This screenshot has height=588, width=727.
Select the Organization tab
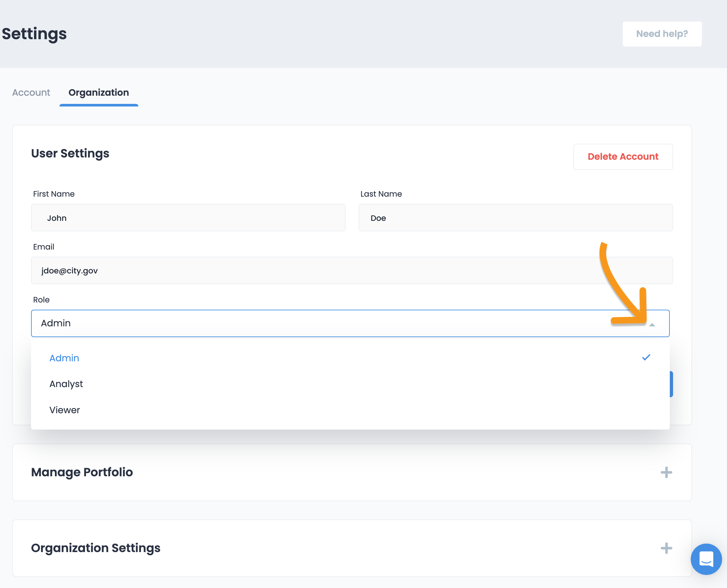click(x=99, y=92)
